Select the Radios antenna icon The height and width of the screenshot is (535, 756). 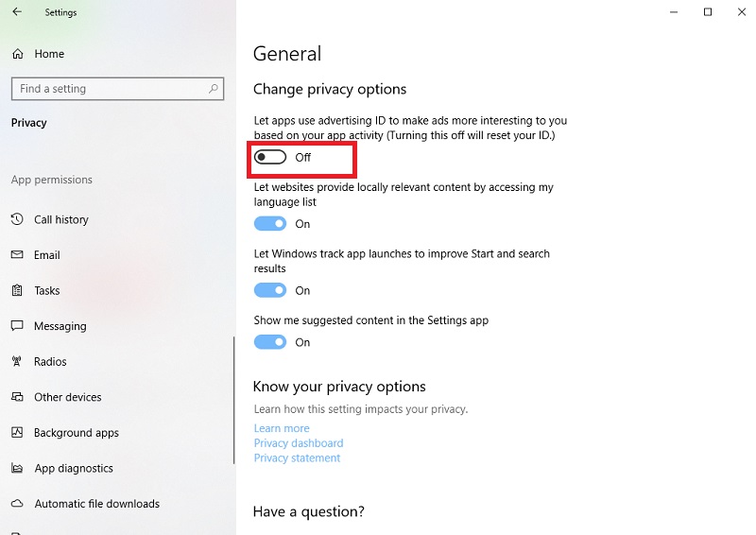pos(17,361)
